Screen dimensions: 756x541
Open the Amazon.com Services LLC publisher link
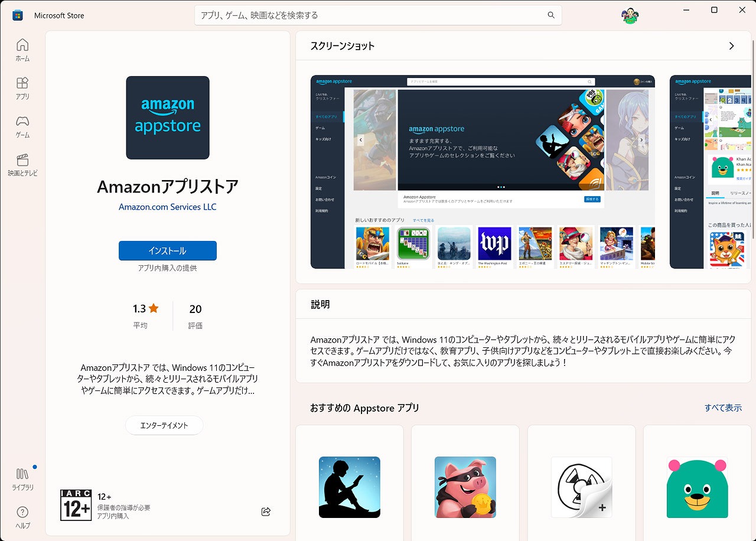coord(167,207)
